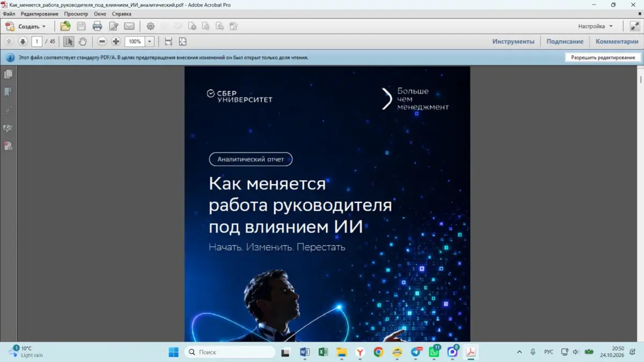This screenshot has height=362, width=644.
Task: Open File Explorer from the taskbar
Action: pos(341,352)
